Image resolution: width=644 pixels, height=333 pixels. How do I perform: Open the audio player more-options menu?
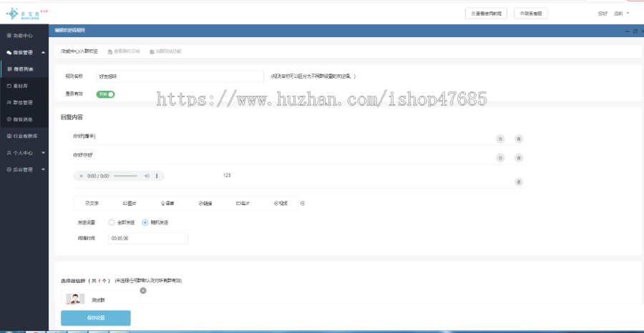pos(157,176)
